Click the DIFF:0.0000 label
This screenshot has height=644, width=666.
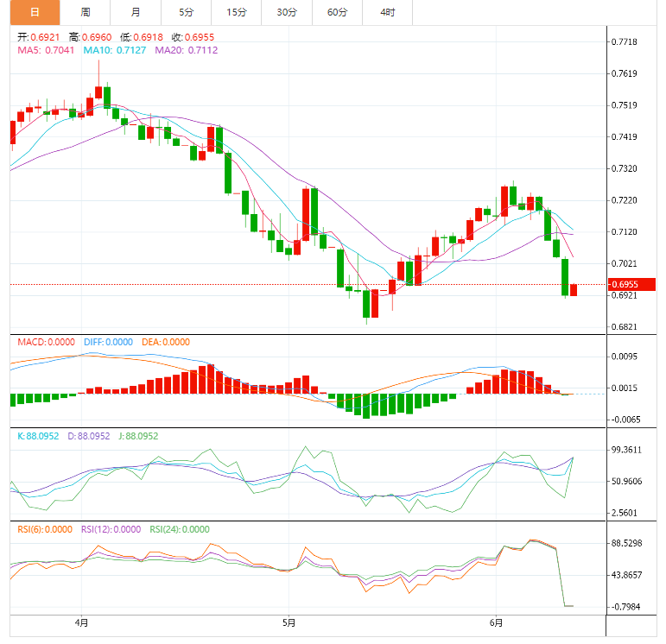coord(108,342)
